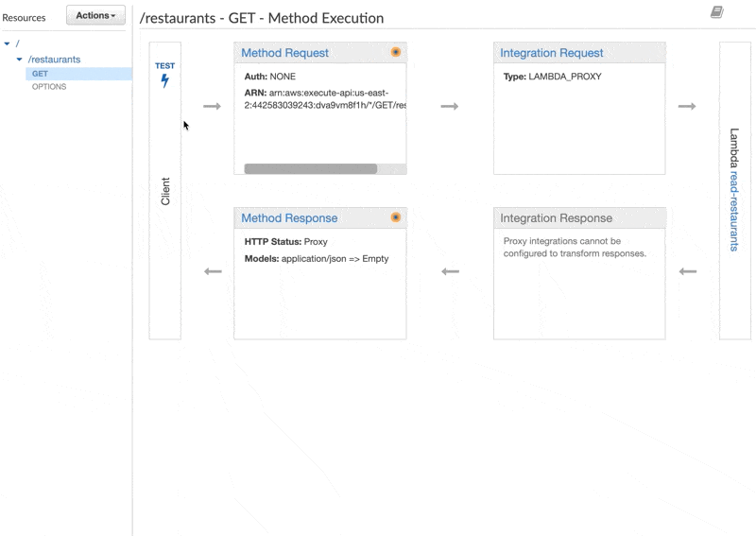Collapse the root / resource tree node

click(x=8, y=43)
